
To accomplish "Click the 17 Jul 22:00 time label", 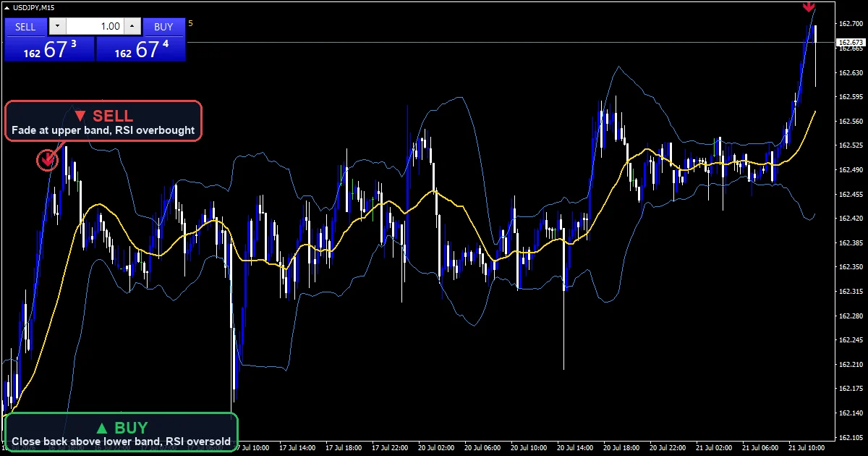I will (x=391, y=448).
